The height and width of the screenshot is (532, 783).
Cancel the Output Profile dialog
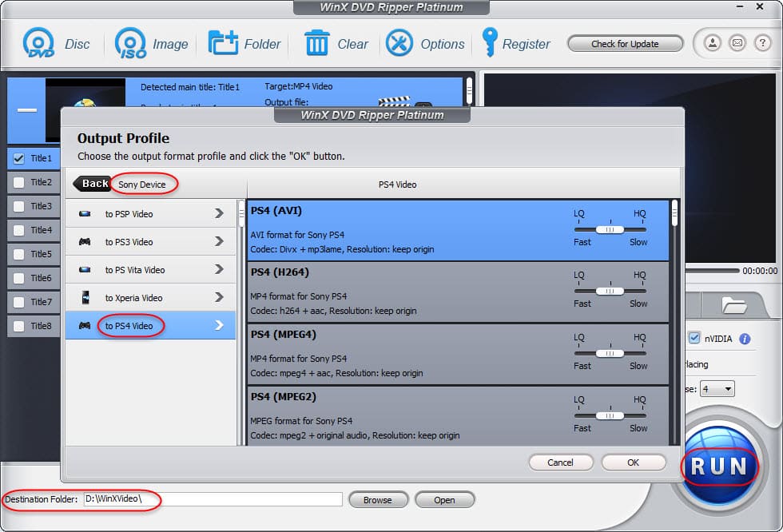560,463
